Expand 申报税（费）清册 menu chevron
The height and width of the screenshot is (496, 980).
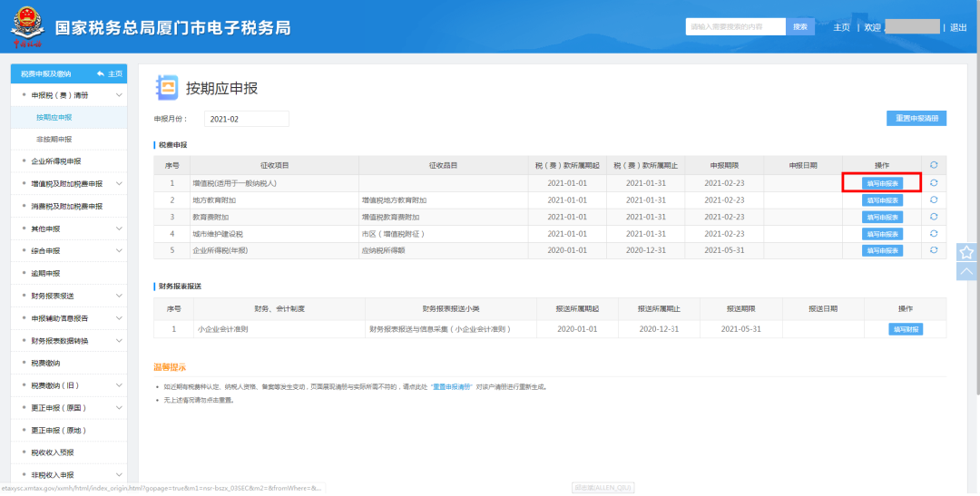coord(119,95)
